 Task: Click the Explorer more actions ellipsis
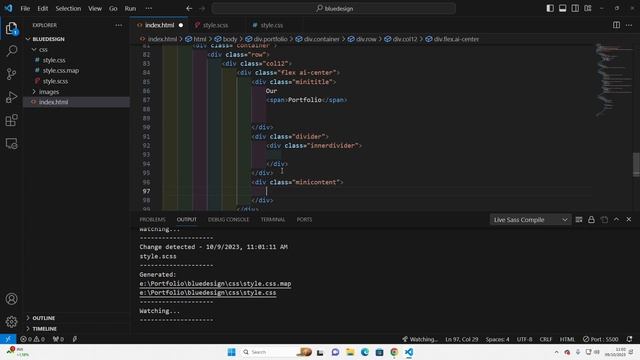[119, 25]
